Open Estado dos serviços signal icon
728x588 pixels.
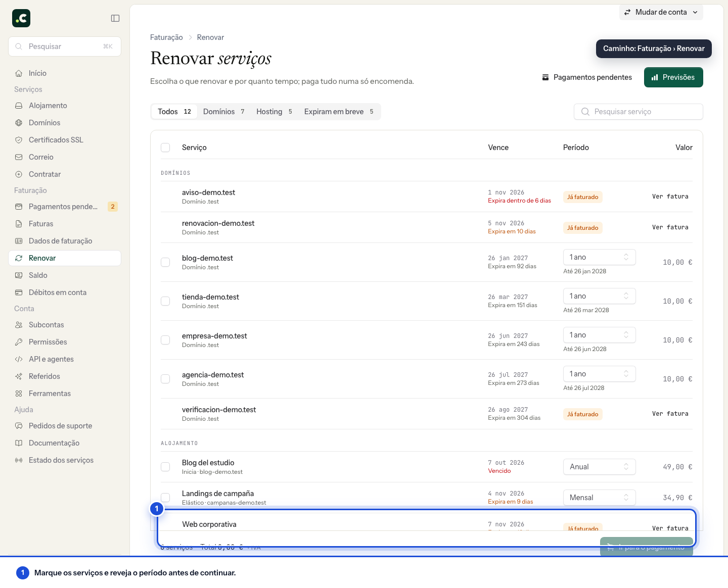tap(19, 460)
